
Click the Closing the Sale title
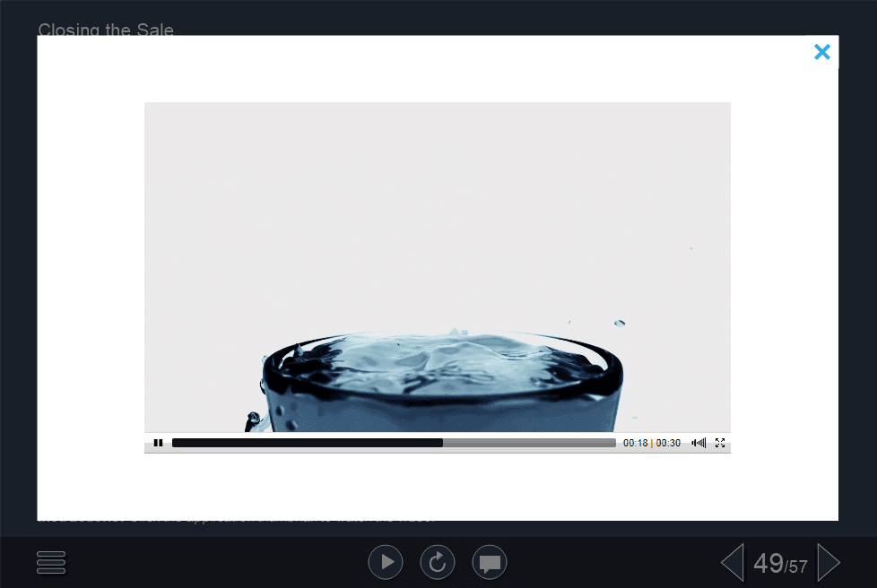point(106,30)
